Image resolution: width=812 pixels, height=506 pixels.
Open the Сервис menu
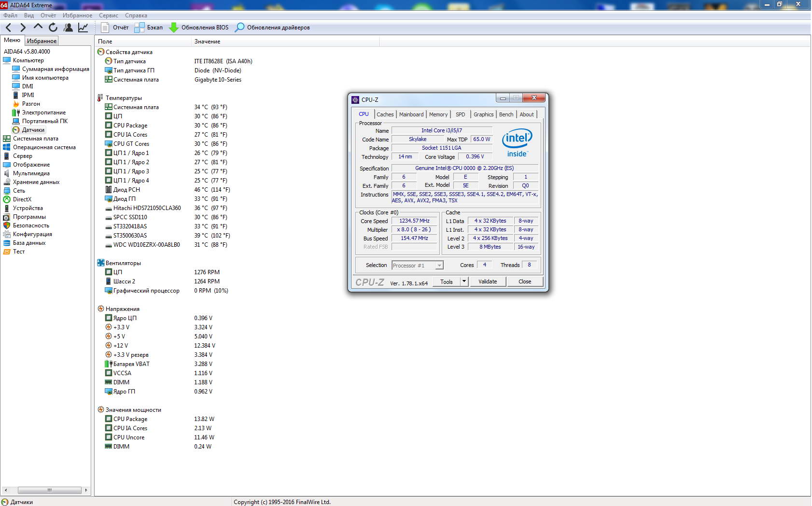point(109,15)
